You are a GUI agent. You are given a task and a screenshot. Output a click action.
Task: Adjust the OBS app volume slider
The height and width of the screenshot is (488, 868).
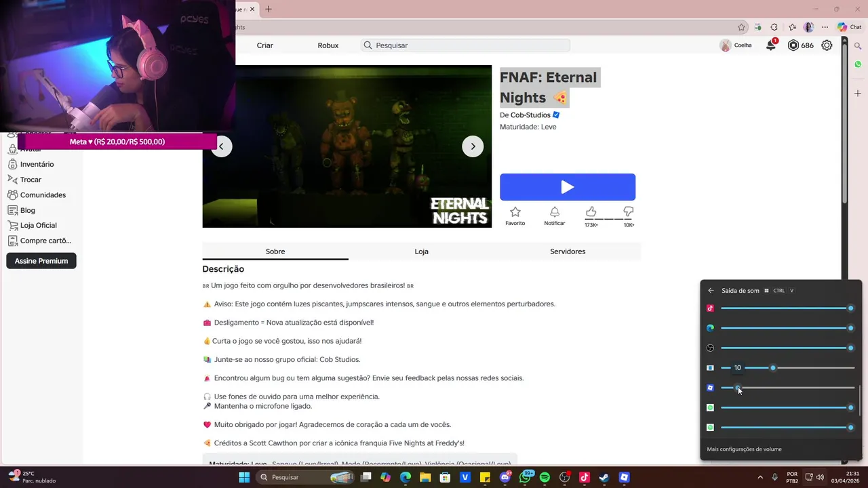point(787,348)
